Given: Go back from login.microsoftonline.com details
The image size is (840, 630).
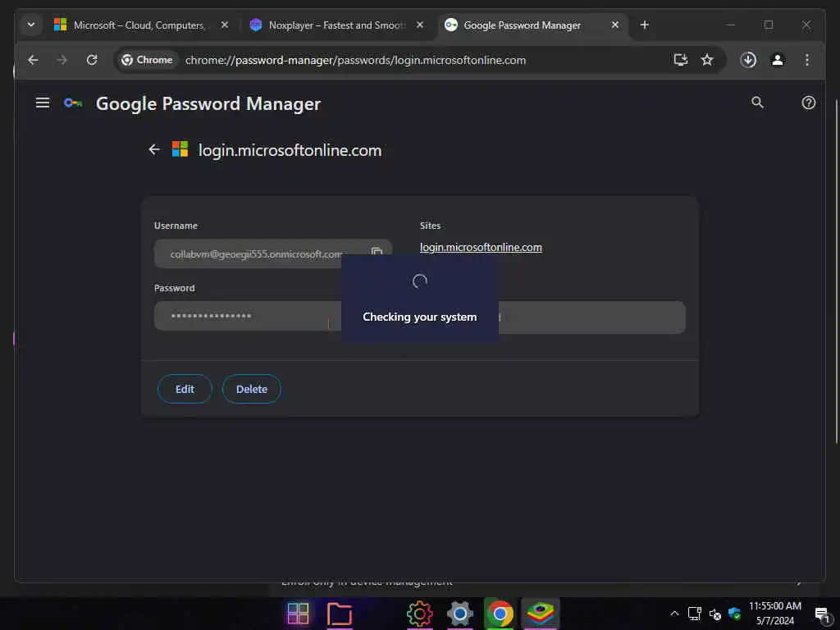Looking at the screenshot, I should tap(154, 149).
